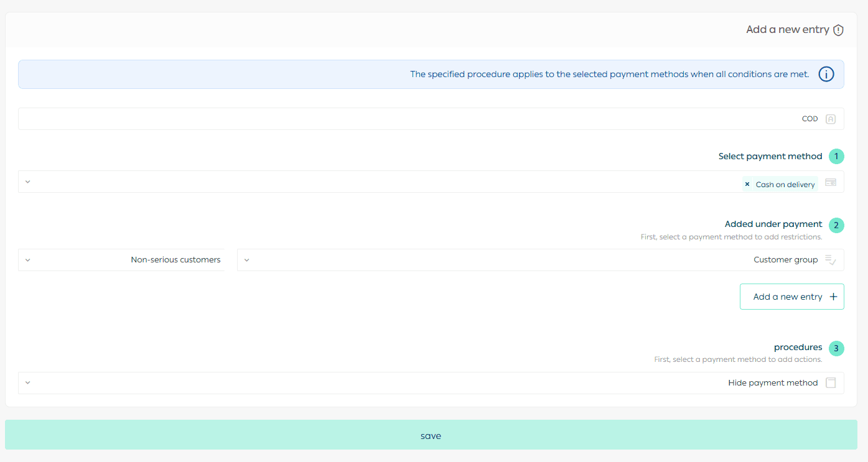Click step 1 numbered badge
Screen dimensions: 868x462
[x=836, y=156]
